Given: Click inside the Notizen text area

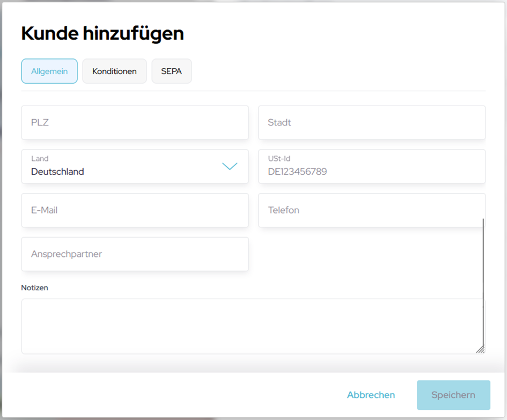Looking at the screenshot, I should 247,326.
